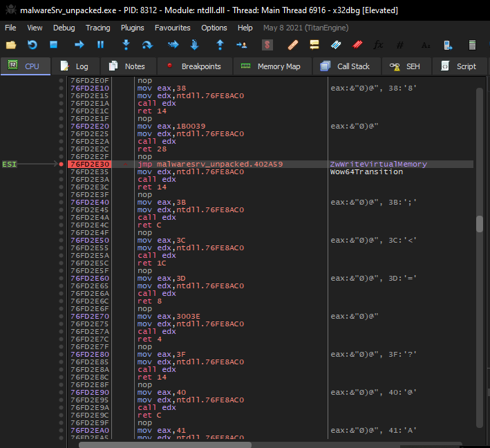Restart the debugged program
This screenshot has width=490, height=448.
point(32,45)
